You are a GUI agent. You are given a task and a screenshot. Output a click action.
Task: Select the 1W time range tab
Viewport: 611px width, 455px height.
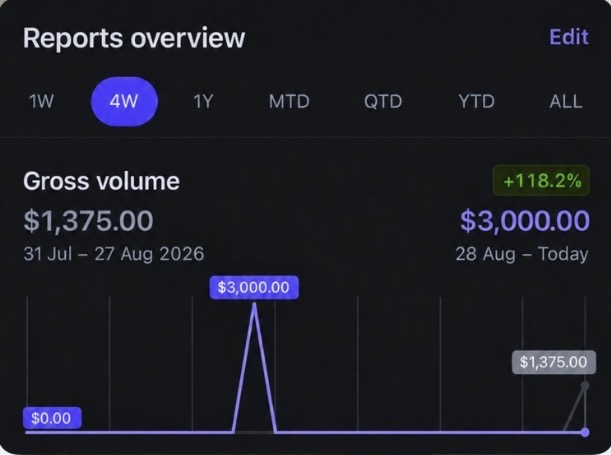(42, 102)
